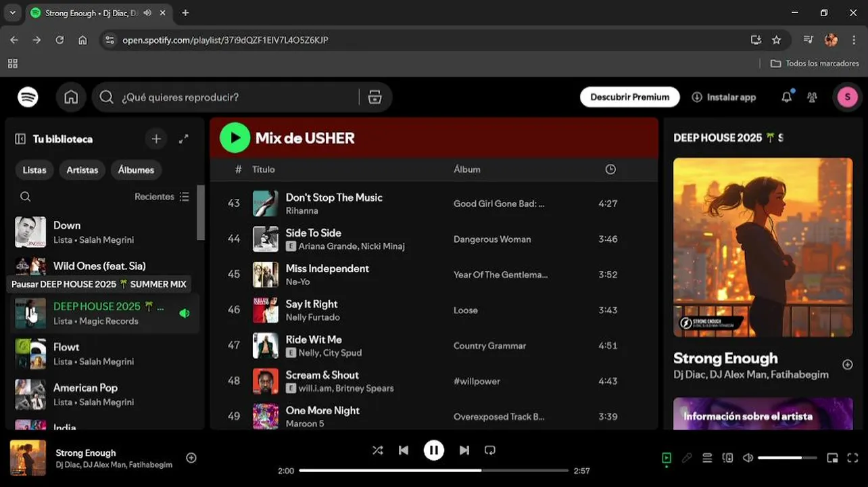Image resolution: width=868 pixels, height=487 pixels.
Task: Click the browser address bar URL
Action: pos(225,40)
